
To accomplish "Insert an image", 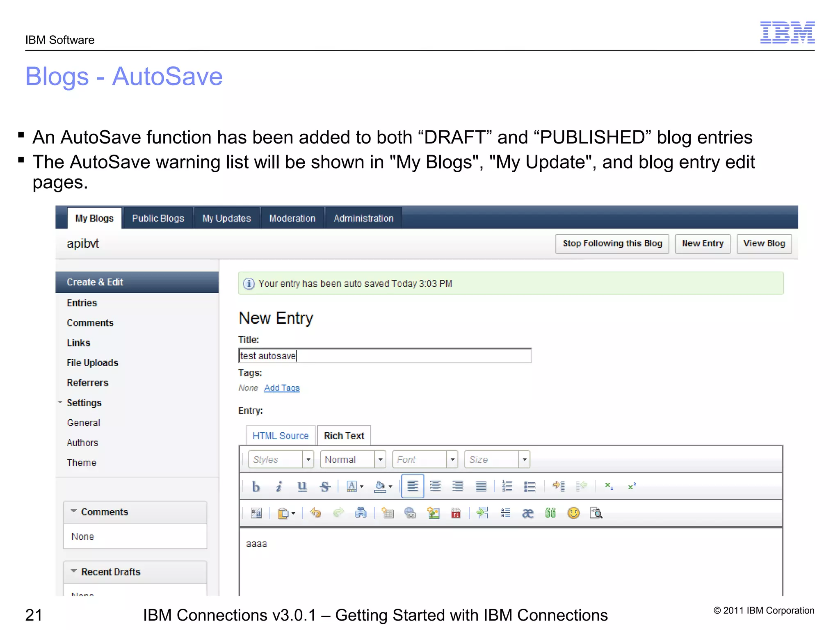I will pos(433,513).
